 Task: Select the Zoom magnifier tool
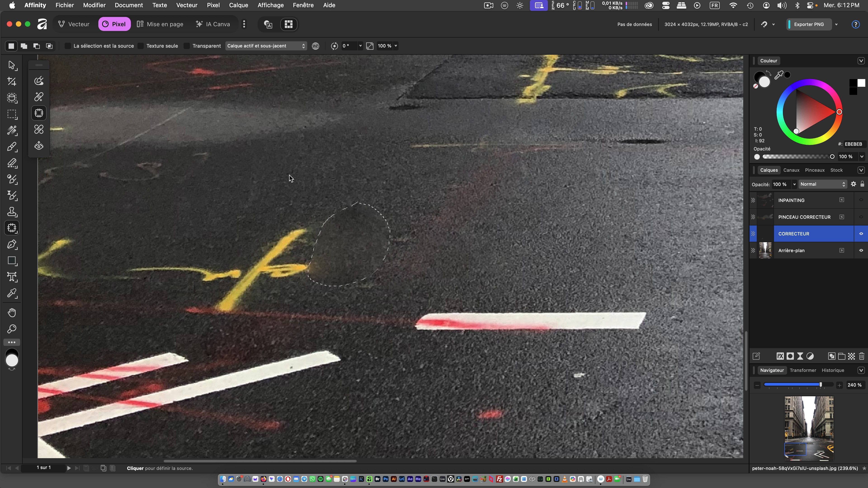(x=12, y=329)
